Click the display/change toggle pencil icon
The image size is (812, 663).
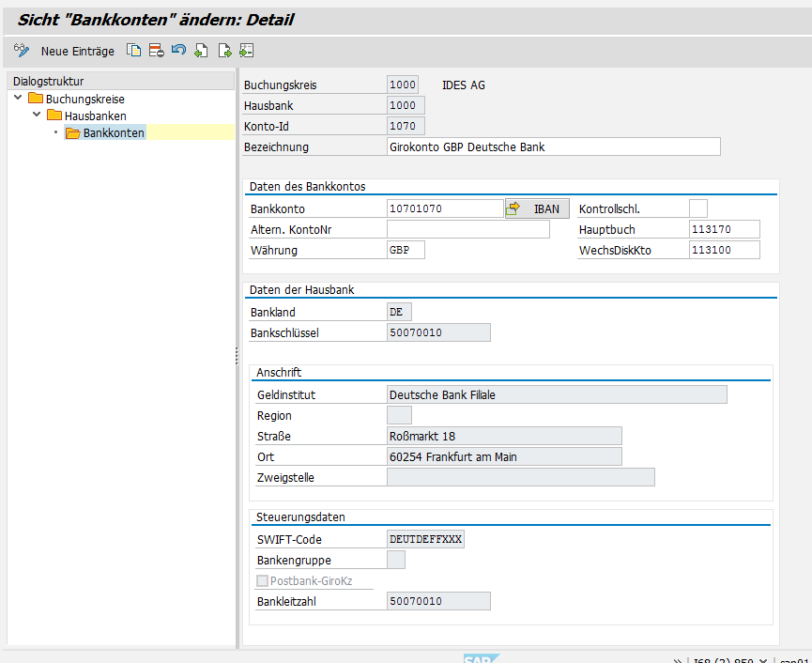(23, 51)
